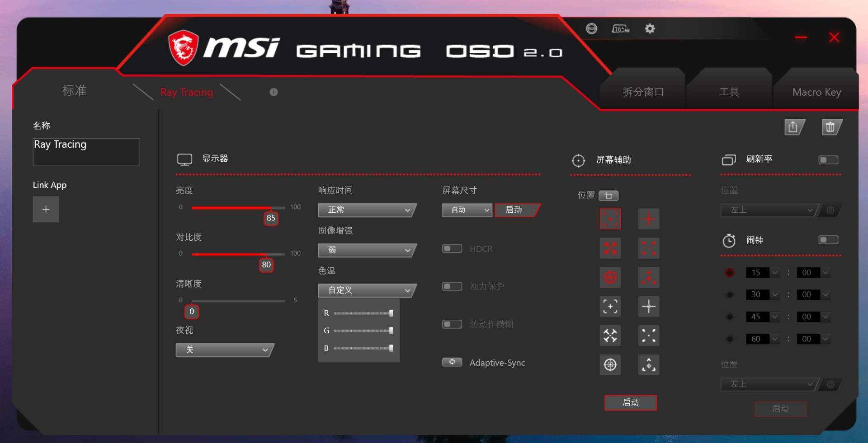The image size is (868, 443).
Task: Switch to the 标准 profile tab
Action: [x=75, y=91]
